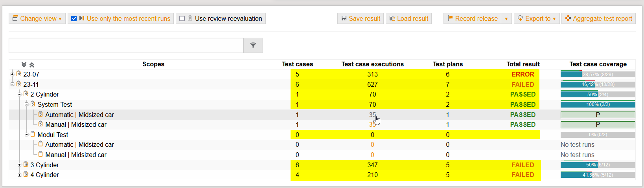Expand the 3 Cylinder tree node
Viewport: 644px width, 188px height.
pos(19,165)
